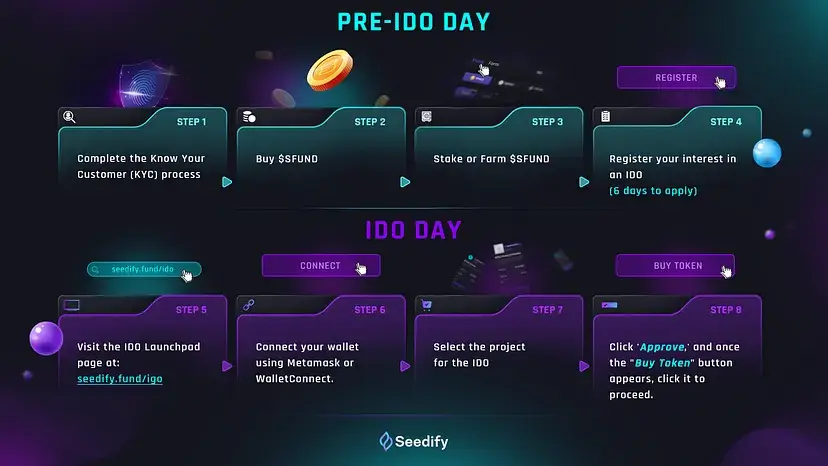Click the coins icon on Step 2 card
This screenshot has height=466, width=828.
[x=249, y=117]
